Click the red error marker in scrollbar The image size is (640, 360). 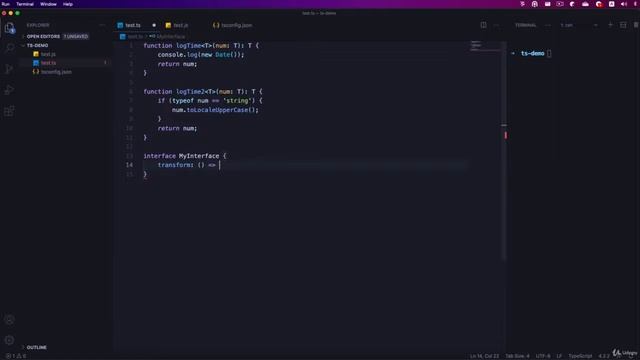(505, 135)
